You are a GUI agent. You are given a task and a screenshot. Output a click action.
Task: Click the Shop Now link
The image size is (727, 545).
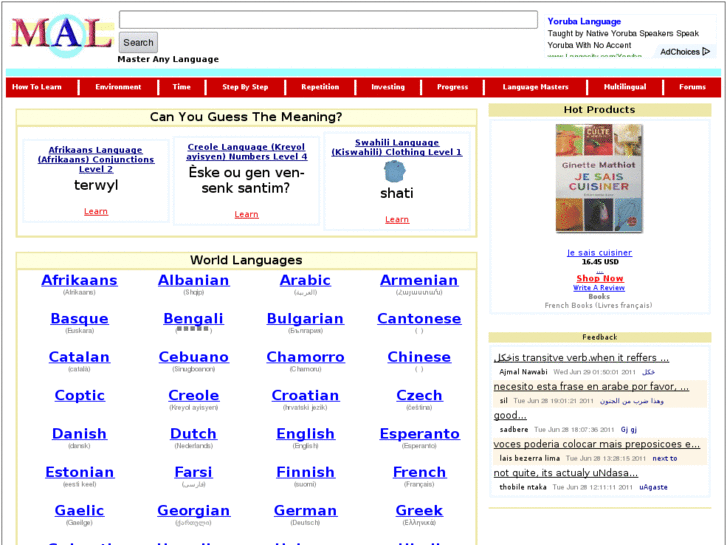[x=599, y=278]
